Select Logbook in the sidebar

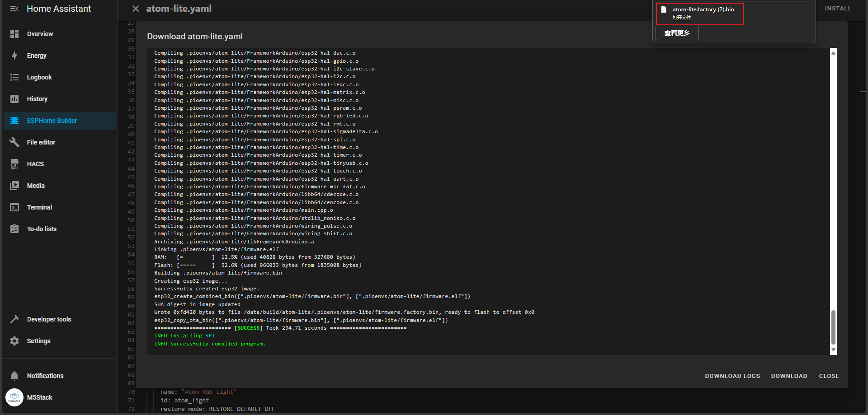[60, 77]
